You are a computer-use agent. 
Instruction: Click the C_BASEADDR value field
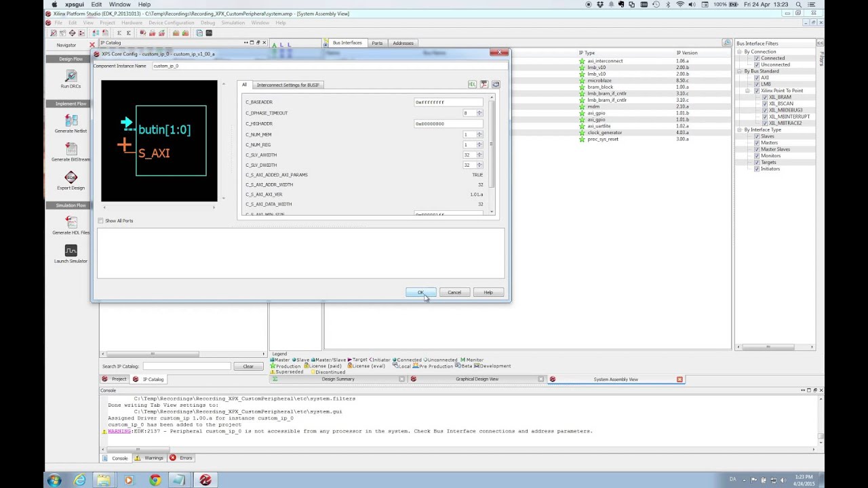click(448, 102)
